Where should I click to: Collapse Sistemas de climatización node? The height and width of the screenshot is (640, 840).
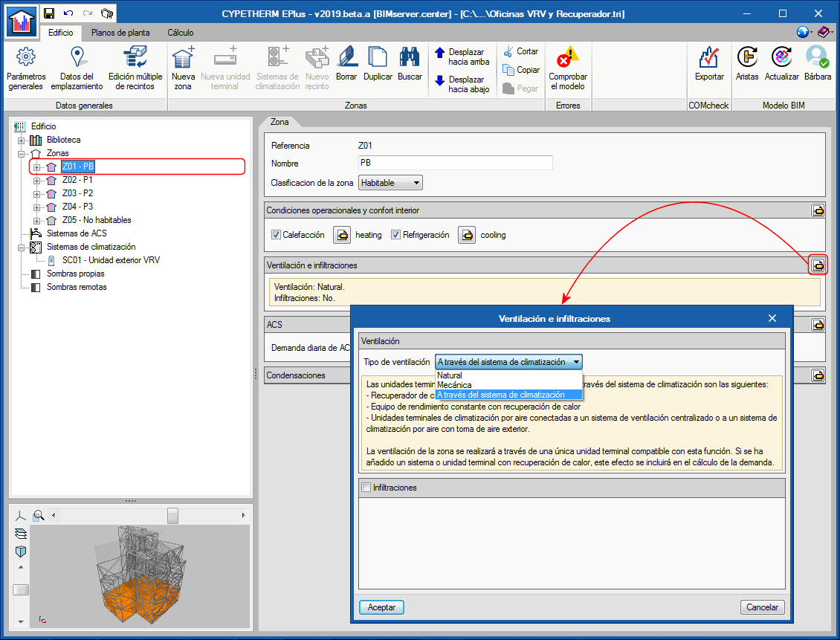[x=21, y=248]
